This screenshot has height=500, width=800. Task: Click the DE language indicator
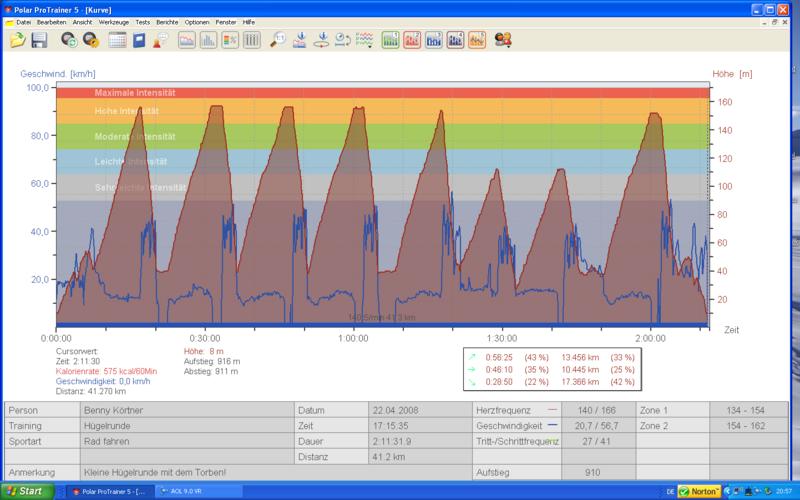670,492
